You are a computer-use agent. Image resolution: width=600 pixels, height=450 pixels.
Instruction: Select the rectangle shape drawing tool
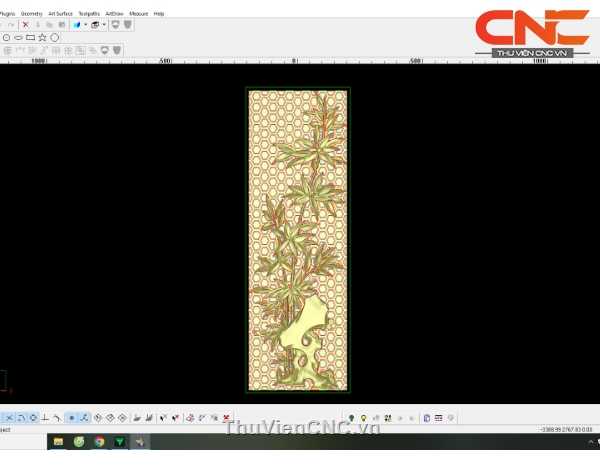click(x=30, y=37)
